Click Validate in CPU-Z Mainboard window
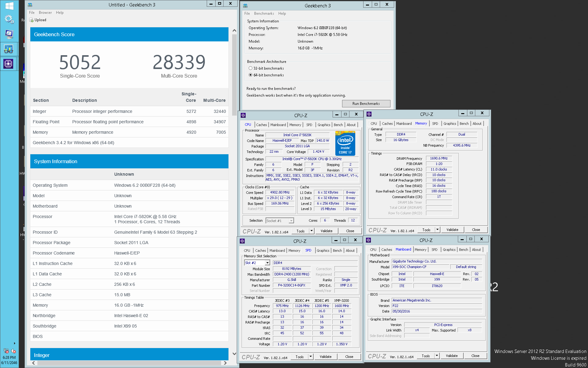 [x=452, y=356]
